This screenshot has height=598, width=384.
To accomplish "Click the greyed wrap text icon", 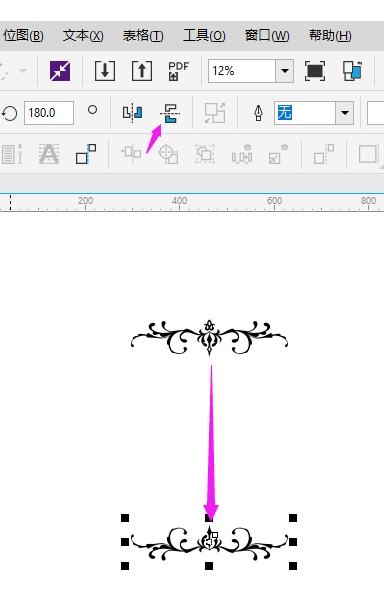I will [12, 154].
